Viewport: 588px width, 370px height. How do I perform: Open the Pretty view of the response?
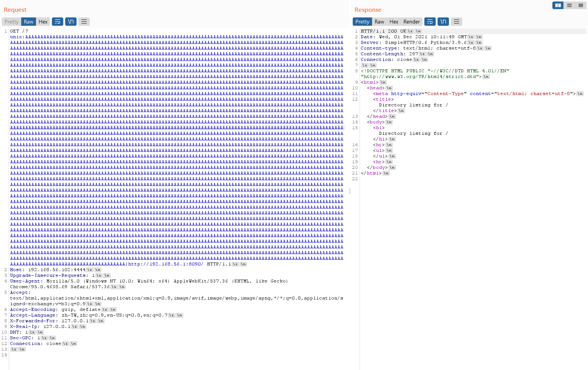[x=362, y=21]
